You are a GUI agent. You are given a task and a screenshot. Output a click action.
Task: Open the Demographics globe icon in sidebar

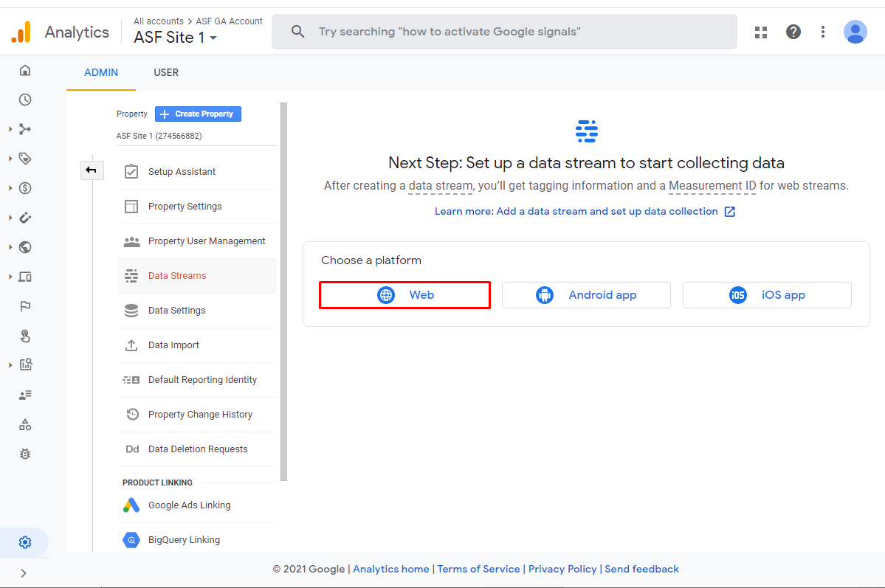pos(25,247)
